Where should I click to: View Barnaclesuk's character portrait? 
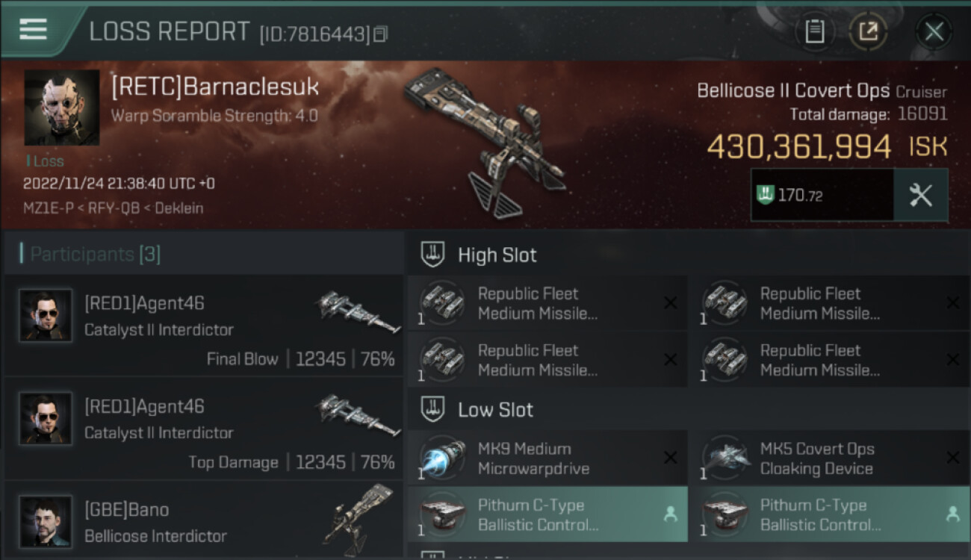pos(61,108)
